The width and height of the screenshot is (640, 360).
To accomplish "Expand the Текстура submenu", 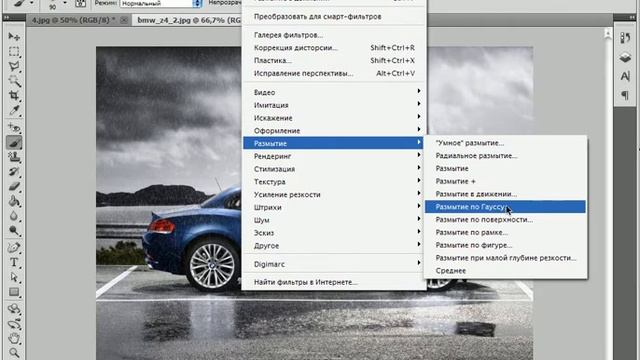I will pyautogui.click(x=334, y=182).
